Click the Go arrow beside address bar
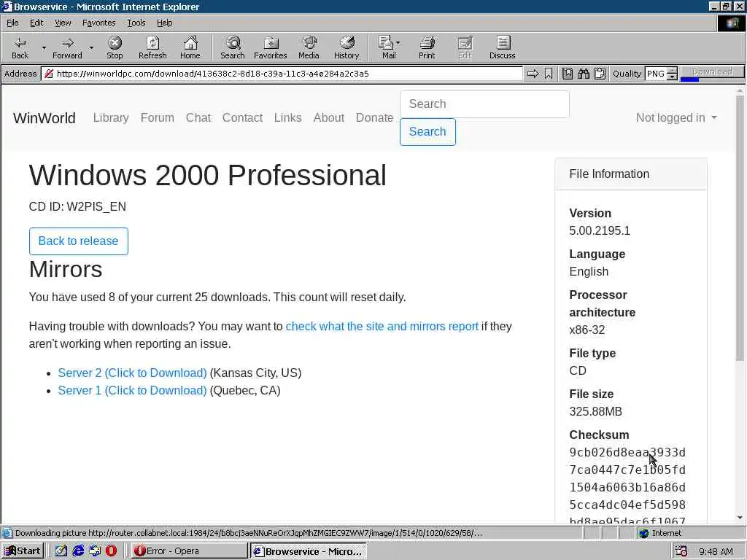The image size is (747, 560). 533,74
